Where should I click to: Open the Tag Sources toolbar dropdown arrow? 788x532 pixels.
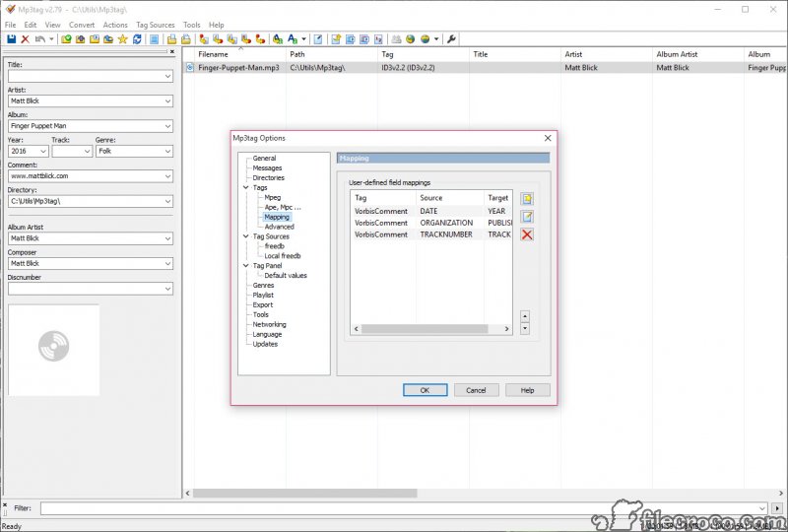436,39
